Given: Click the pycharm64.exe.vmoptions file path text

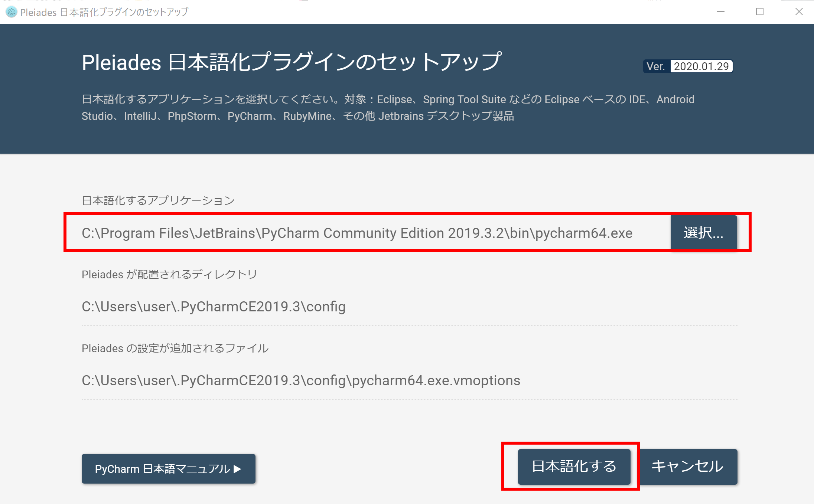Looking at the screenshot, I should 301,380.
